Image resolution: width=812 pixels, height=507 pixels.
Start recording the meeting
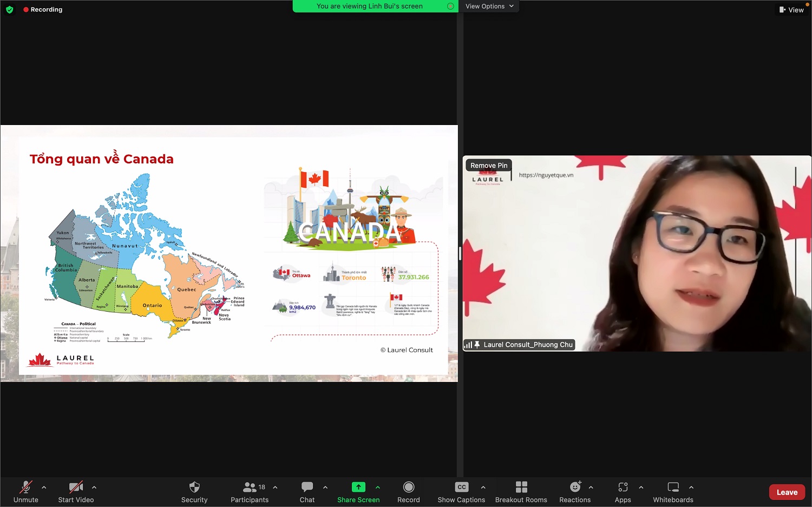tap(408, 491)
